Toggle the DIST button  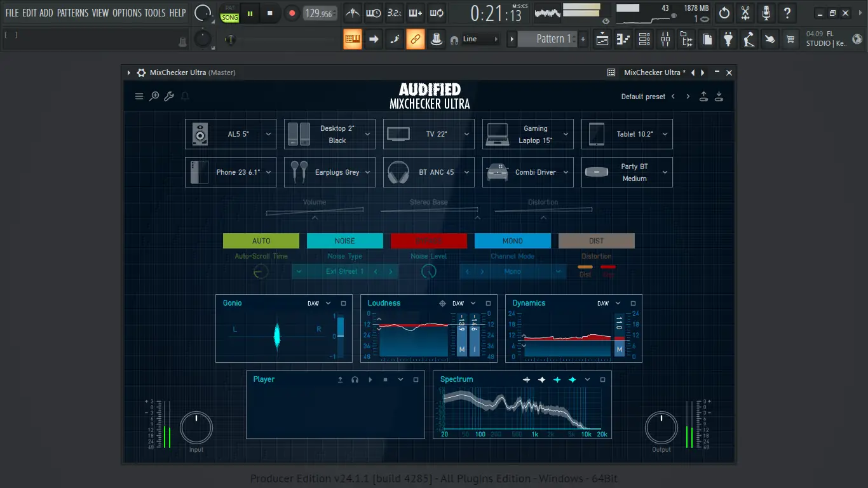[597, 241]
